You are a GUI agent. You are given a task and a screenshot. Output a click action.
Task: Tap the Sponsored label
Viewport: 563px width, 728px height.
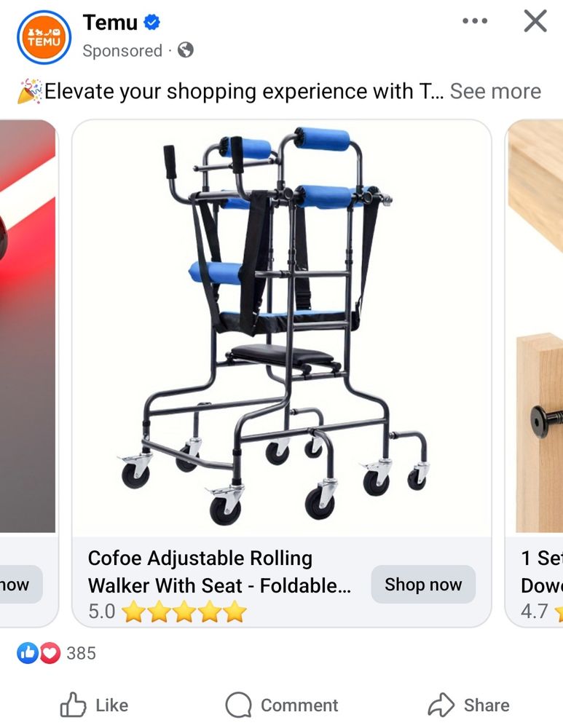point(122,51)
